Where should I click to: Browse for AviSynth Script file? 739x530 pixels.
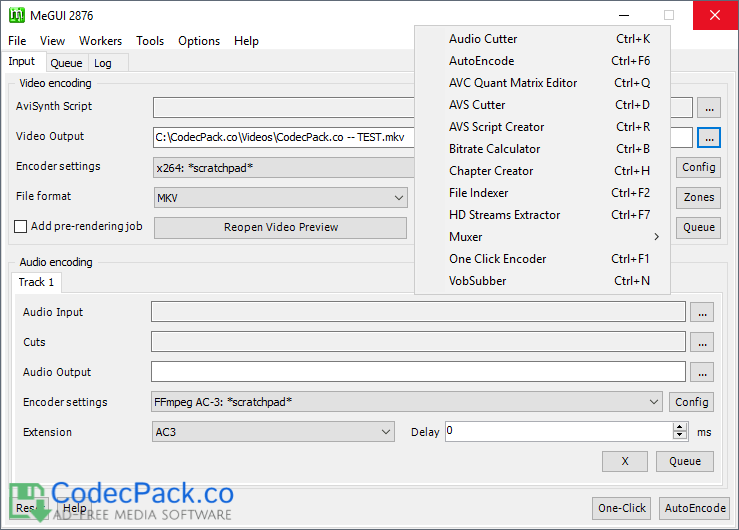click(x=709, y=108)
